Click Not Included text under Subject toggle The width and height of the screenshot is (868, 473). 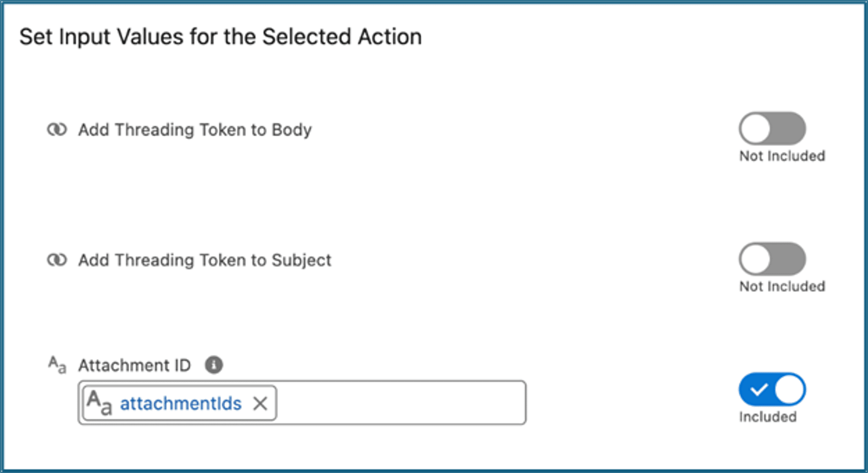(x=782, y=287)
